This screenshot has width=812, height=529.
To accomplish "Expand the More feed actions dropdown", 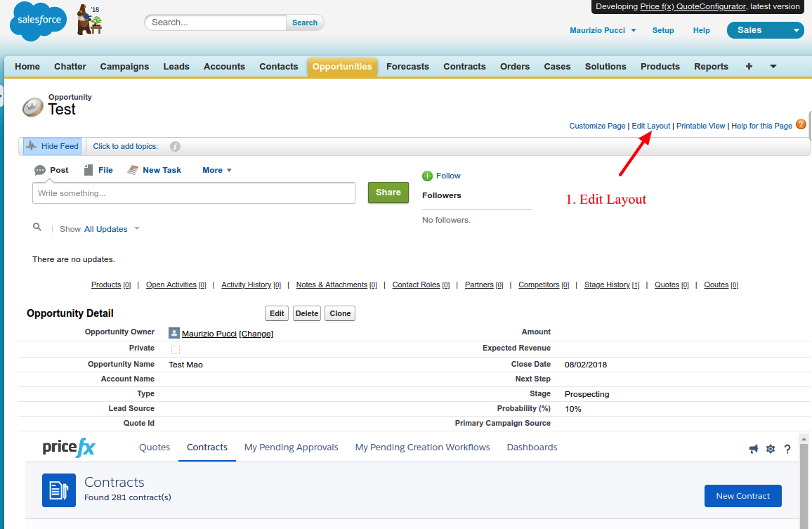I will coord(216,170).
